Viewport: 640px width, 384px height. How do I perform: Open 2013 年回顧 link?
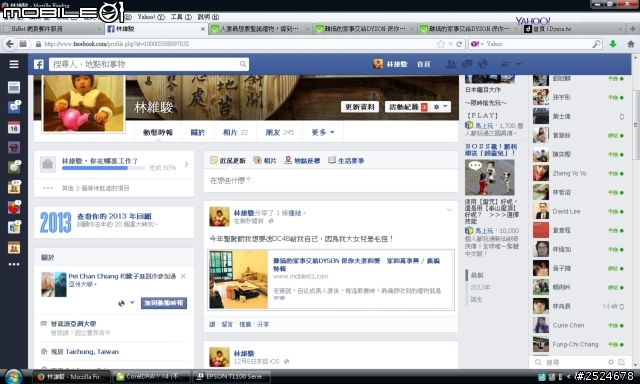tap(114, 216)
